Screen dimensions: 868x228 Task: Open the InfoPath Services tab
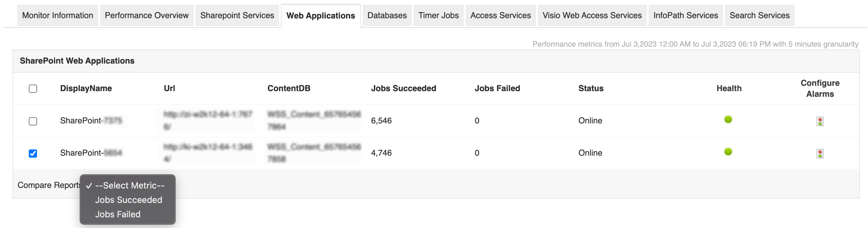tap(685, 15)
